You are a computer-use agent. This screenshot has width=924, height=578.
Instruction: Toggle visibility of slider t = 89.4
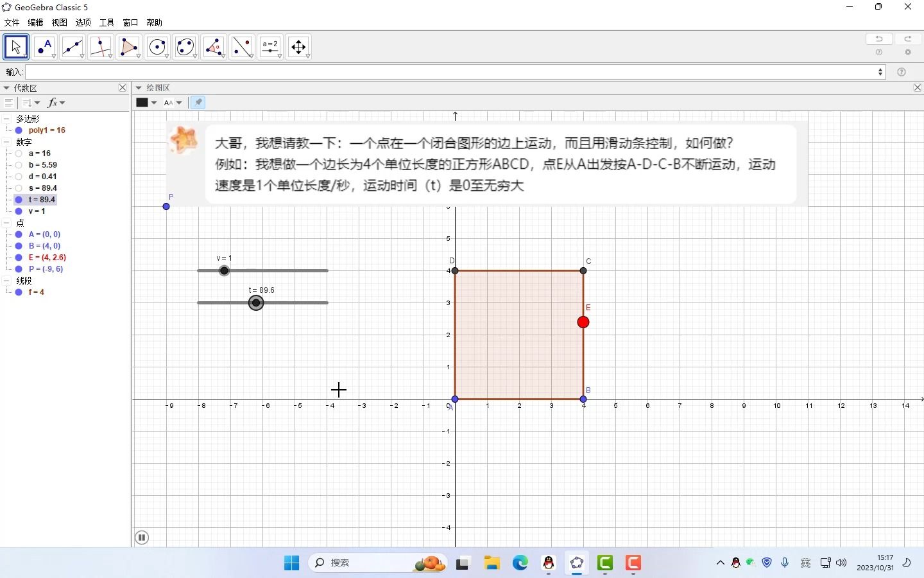coord(19,200)
